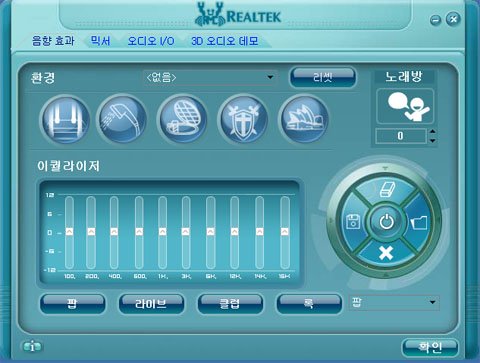Select the living room environment icon

tap(65, 120)
